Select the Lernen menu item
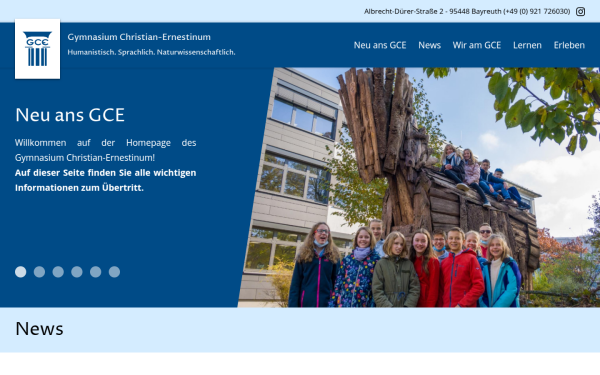Viewport: 600px width, 375px height. click(527, 45)
